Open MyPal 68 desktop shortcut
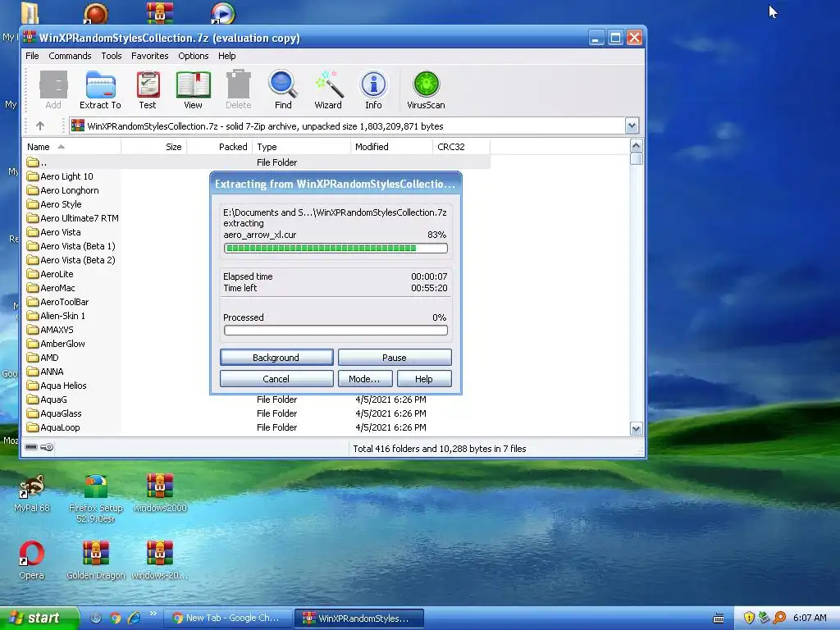This screenshot has height=630, width=840. pos(32,493)
